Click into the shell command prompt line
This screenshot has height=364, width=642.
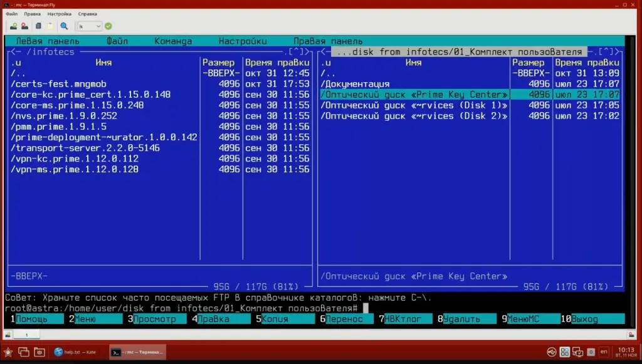click(x=315, y=308)
